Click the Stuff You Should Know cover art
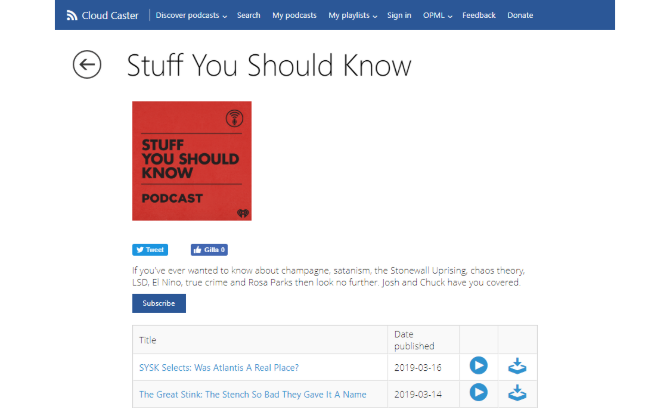This screenshot has height=408, width=670. pos(192,161)
